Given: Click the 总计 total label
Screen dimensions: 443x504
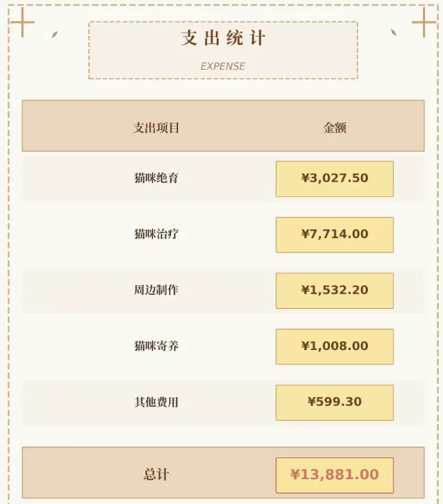Looking at the screenshot, I should [156, 474].
